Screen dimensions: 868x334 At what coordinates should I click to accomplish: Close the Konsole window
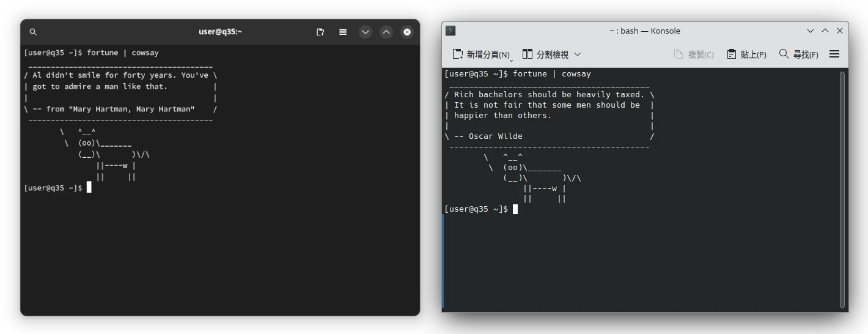(840, 31)
